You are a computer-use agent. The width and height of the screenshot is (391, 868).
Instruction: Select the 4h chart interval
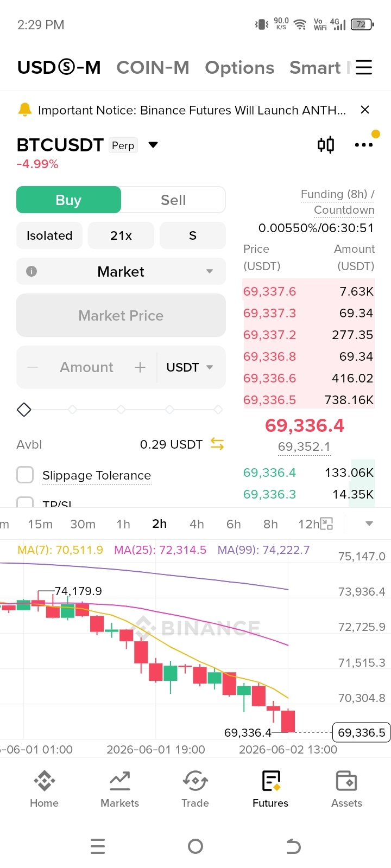point(197,524)
